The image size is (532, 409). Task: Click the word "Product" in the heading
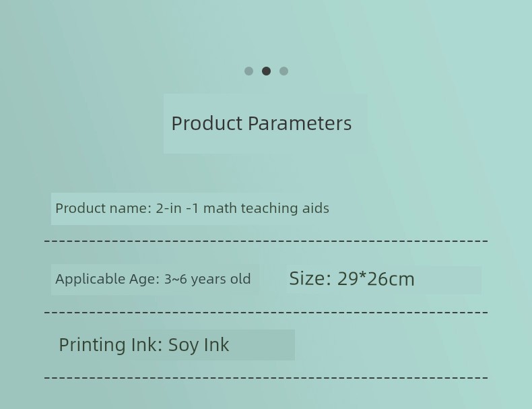click(206, 124)
